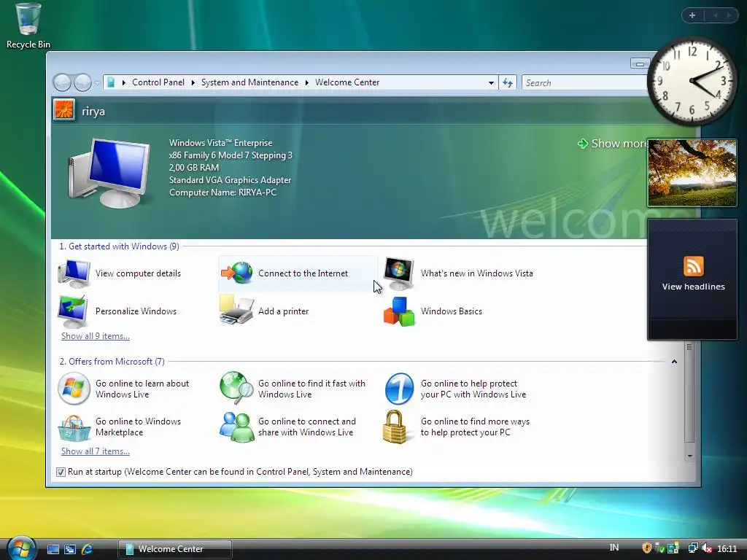
Task: Expand the arrow after System and Maintenance
Action: (307, 83)
